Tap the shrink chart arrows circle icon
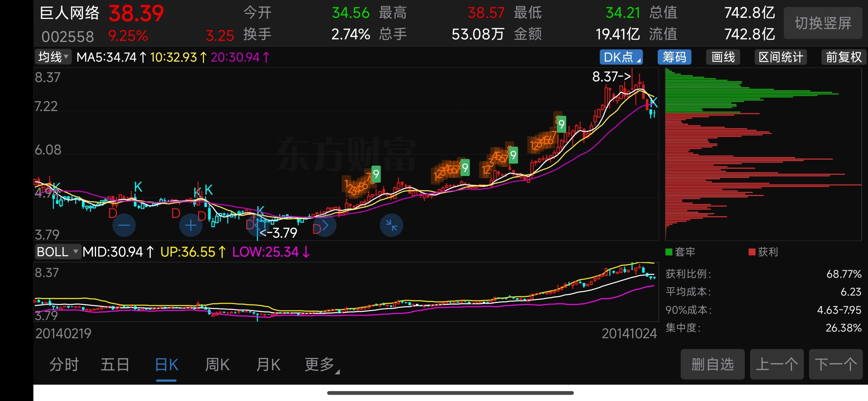 391,225
